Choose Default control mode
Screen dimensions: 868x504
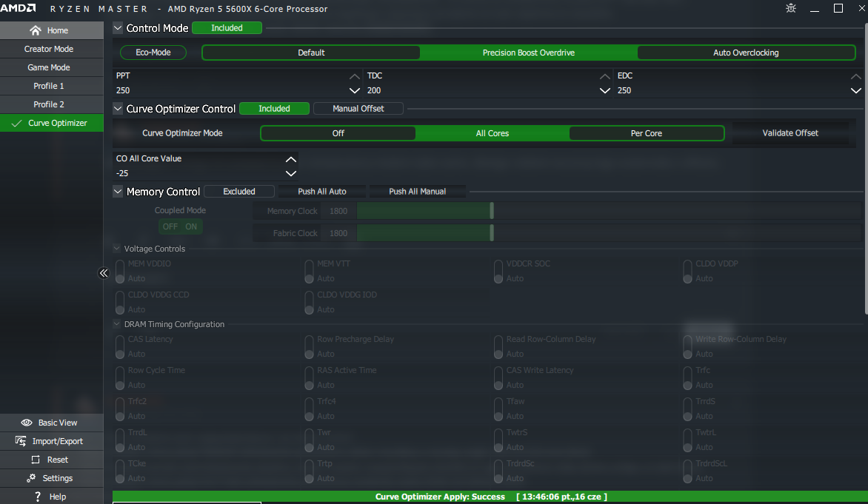pyautogui.click(x=311, y=53)
